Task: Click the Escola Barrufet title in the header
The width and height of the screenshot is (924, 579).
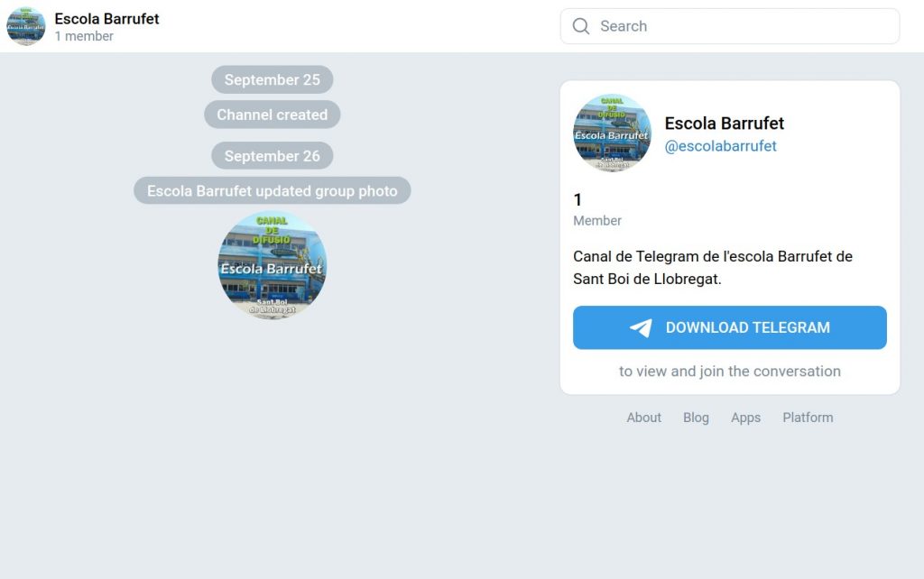Action: tap(106, 18)
